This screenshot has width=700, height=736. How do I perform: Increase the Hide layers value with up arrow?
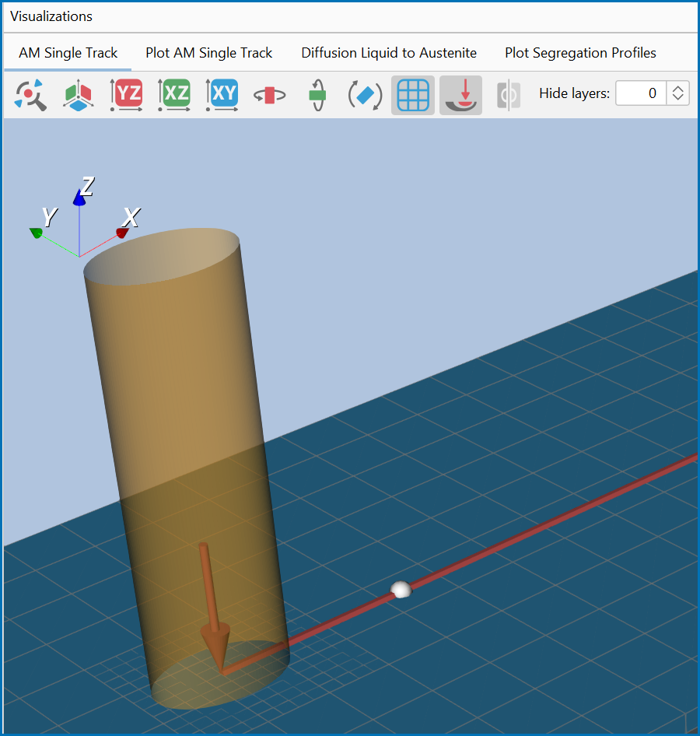click(x=677, y=88)
